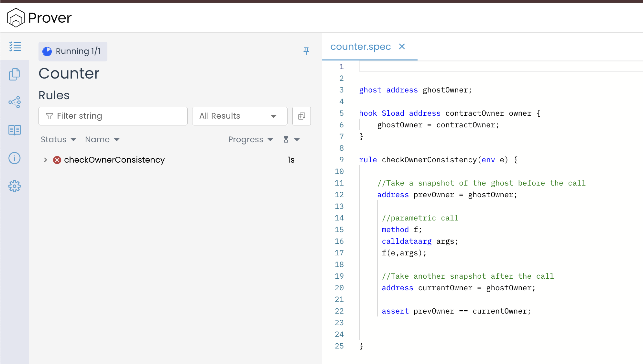Click the Running 1/1 status badge
The width and height of the screenshot is (643, 364).
(73, 51)
